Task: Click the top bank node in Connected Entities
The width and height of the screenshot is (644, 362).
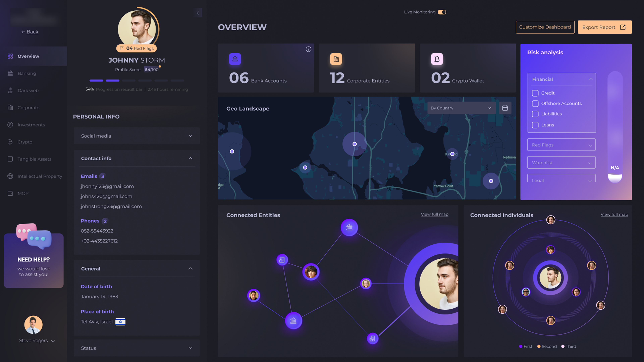Action: (349, 227)
